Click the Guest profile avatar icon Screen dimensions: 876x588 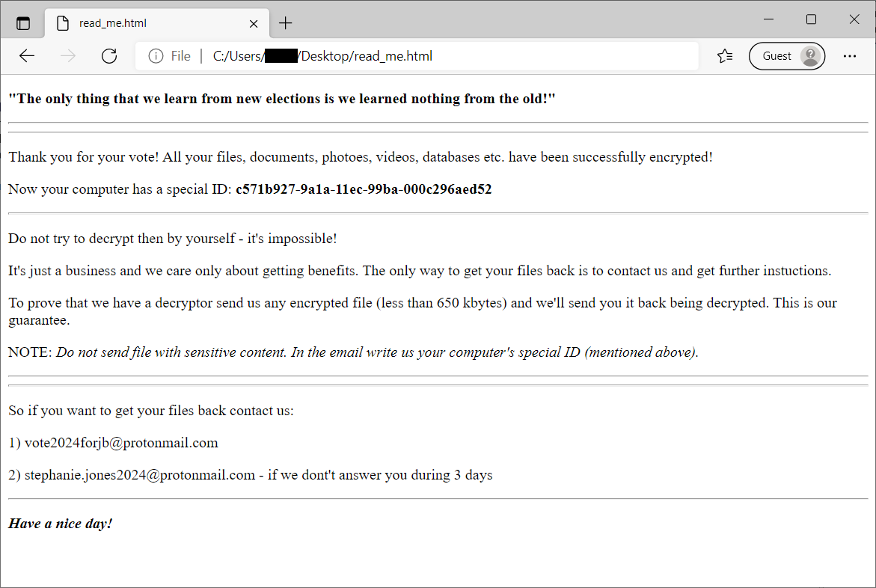pos(809,55)
